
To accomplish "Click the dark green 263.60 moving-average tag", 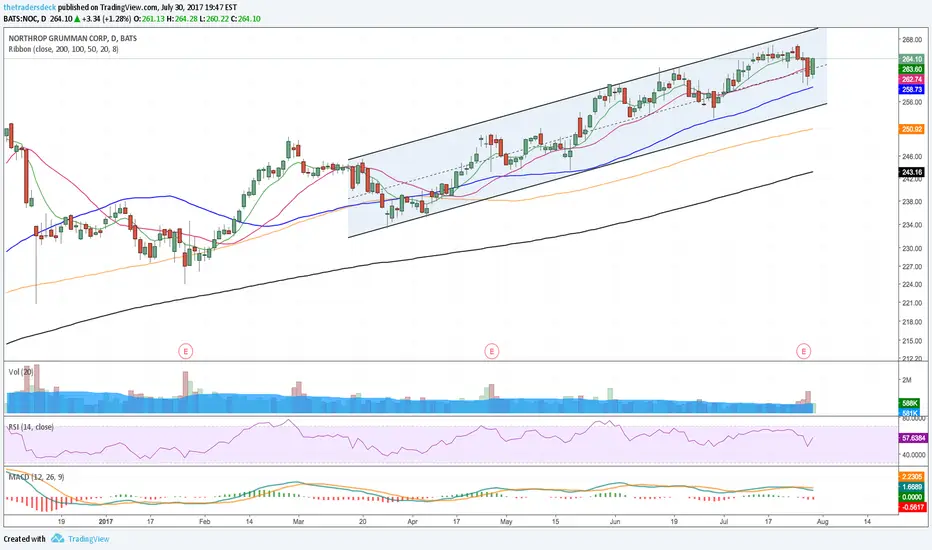I will [912, 69].
